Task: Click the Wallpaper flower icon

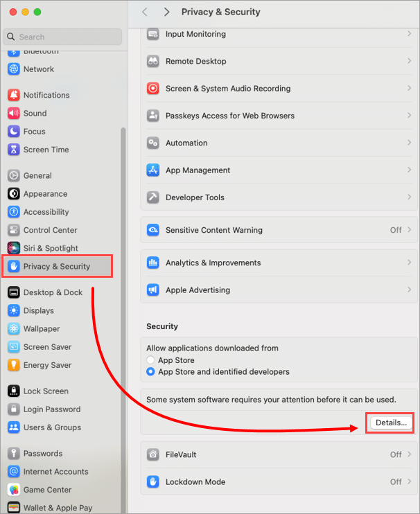Action: (13, 329)
